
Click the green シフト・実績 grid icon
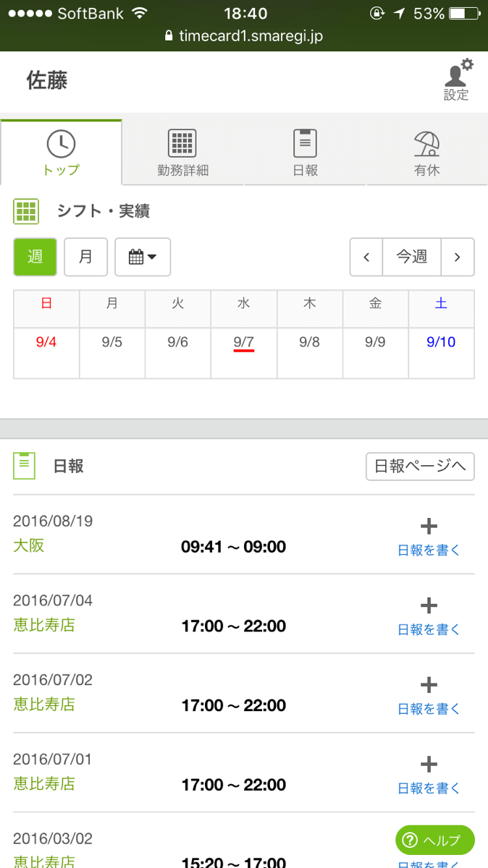[x=26, y=211]
